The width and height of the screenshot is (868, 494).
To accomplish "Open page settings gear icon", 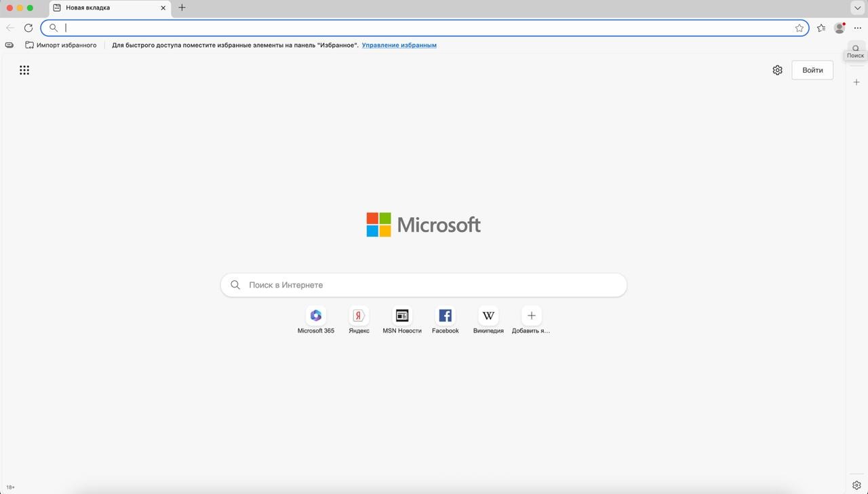I will pyautogui.click(x=777, y=70).
